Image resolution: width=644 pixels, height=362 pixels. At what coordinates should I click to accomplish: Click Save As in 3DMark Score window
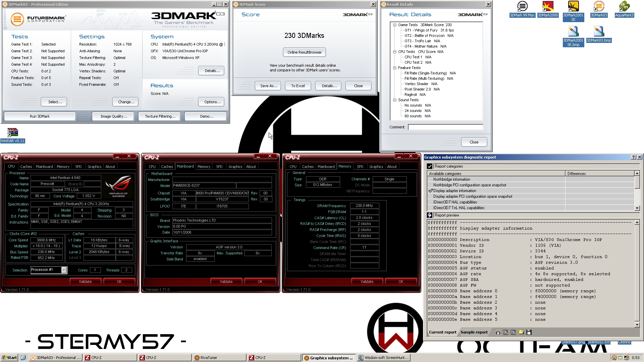pos(268,86)
